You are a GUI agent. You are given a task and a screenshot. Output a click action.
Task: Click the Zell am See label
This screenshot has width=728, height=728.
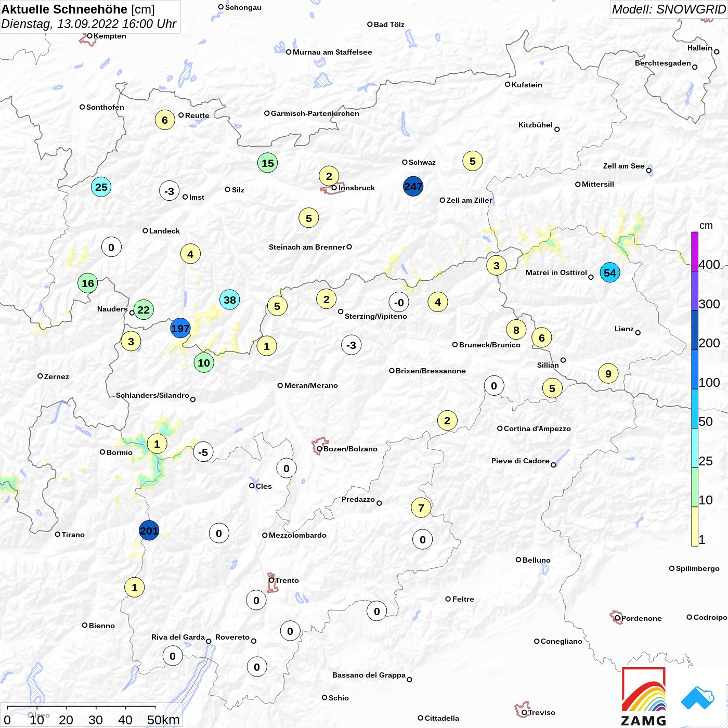[x=624, y=166]
